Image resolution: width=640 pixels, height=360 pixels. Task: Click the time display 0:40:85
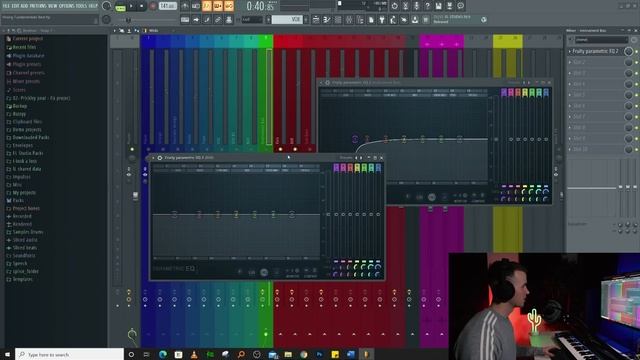tap(260, 6)
